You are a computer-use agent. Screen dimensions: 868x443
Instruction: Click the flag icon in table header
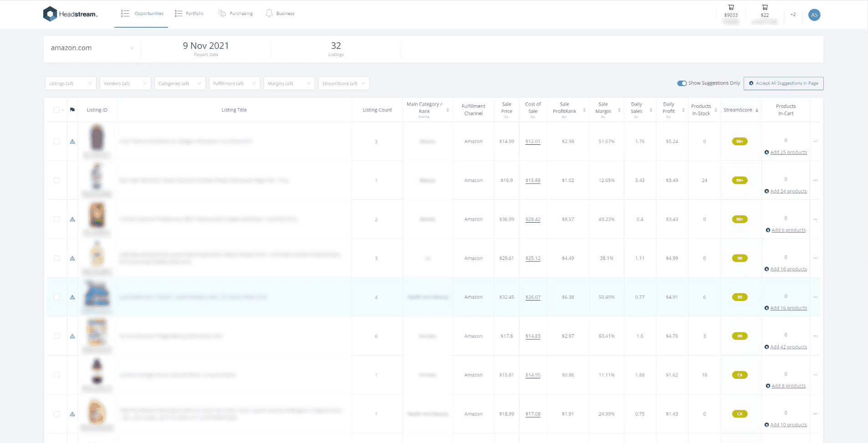(72, 110)
